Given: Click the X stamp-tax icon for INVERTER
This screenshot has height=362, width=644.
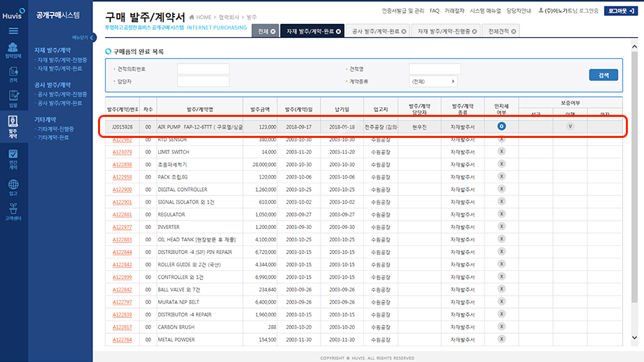Looking at the screenshot, I should tap(501, 226).
